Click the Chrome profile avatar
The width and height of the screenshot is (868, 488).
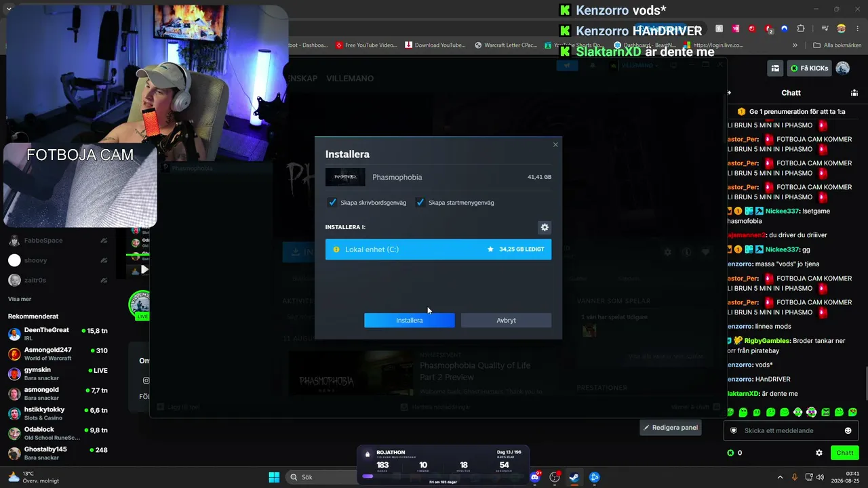tap(841, 28)
